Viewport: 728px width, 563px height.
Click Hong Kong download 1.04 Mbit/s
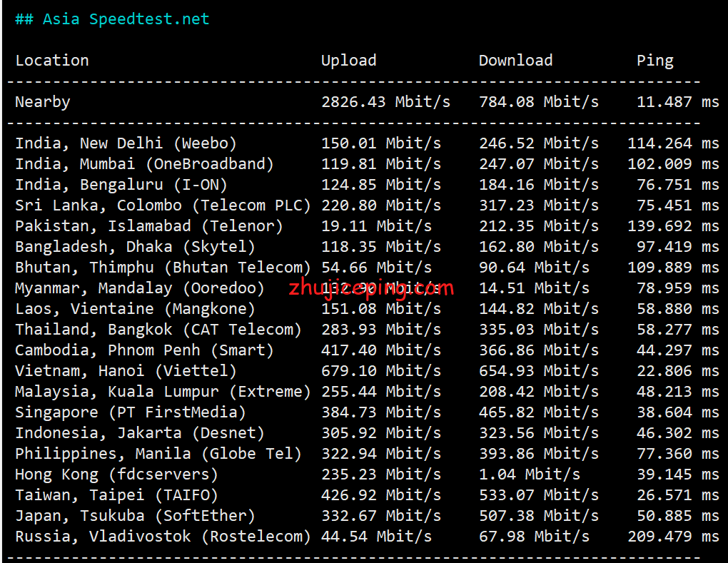(x=530, y=475)
